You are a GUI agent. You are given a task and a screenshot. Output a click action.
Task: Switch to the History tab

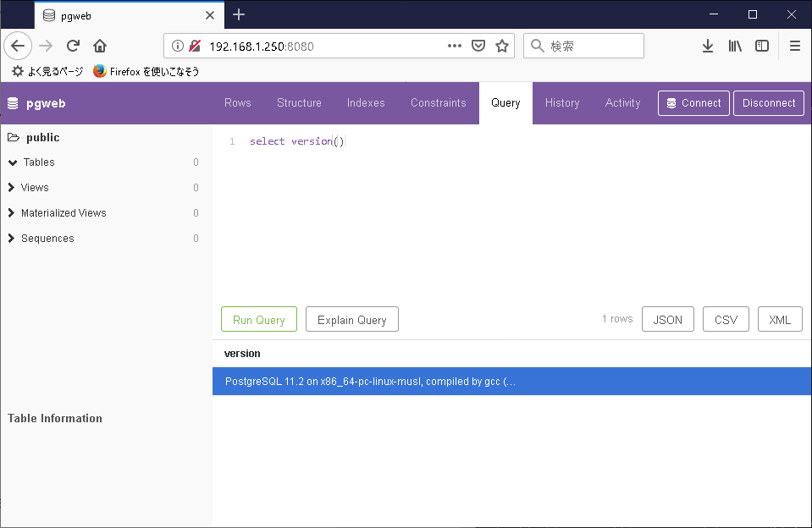pyautogui.click(x=561, y=102)
